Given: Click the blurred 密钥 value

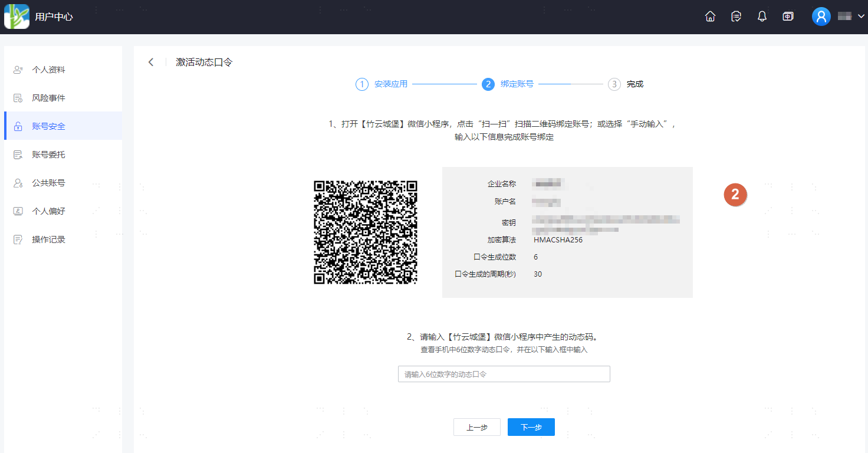Looking at the screenshot, I should click(606, 224).
